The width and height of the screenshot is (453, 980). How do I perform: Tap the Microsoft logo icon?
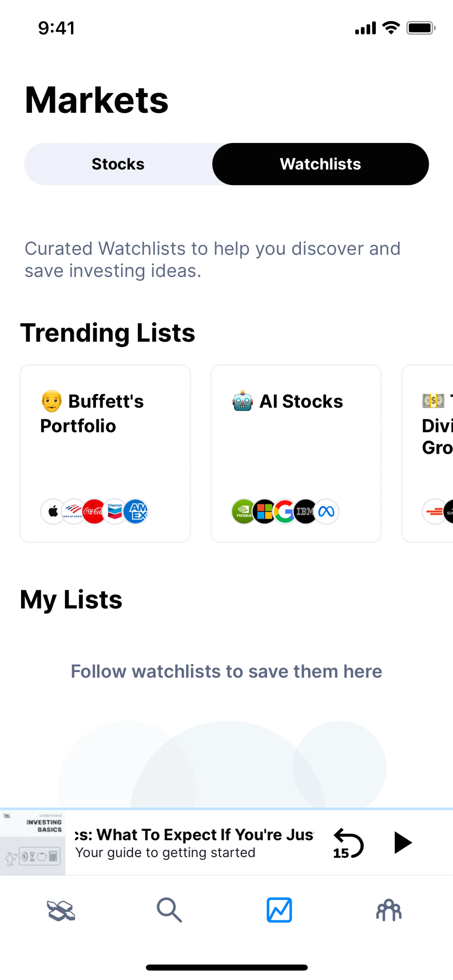[x=264, y=511]
